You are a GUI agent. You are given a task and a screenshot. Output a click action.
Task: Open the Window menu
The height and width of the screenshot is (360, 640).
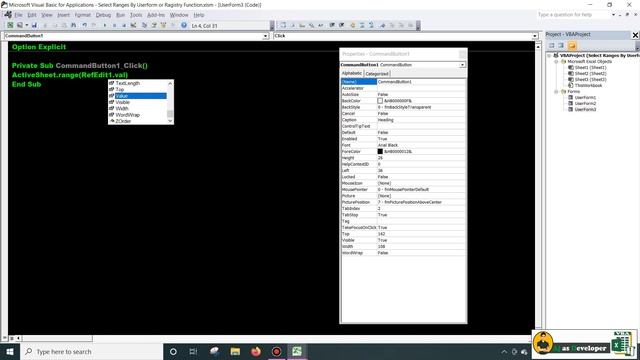pyautogui.click(x=179, y=15)
